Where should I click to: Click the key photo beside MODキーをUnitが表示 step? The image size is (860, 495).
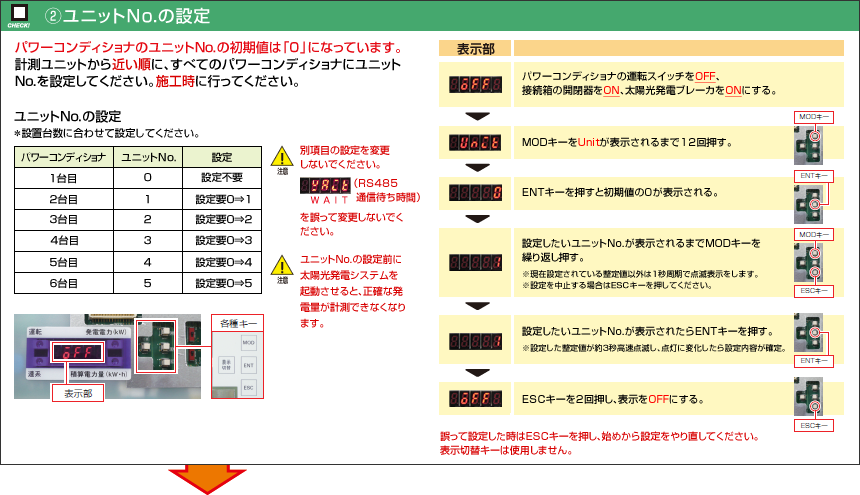click(808, 145)
